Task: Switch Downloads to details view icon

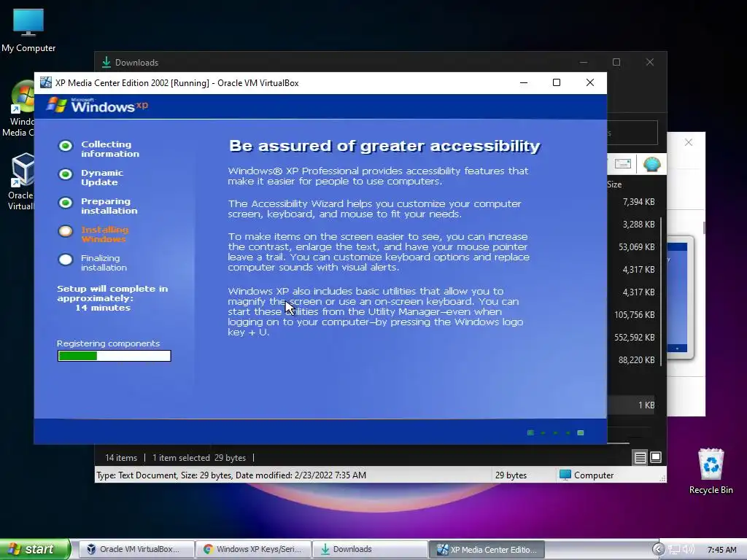Action: pyautogui.click(x=640, y=458)
